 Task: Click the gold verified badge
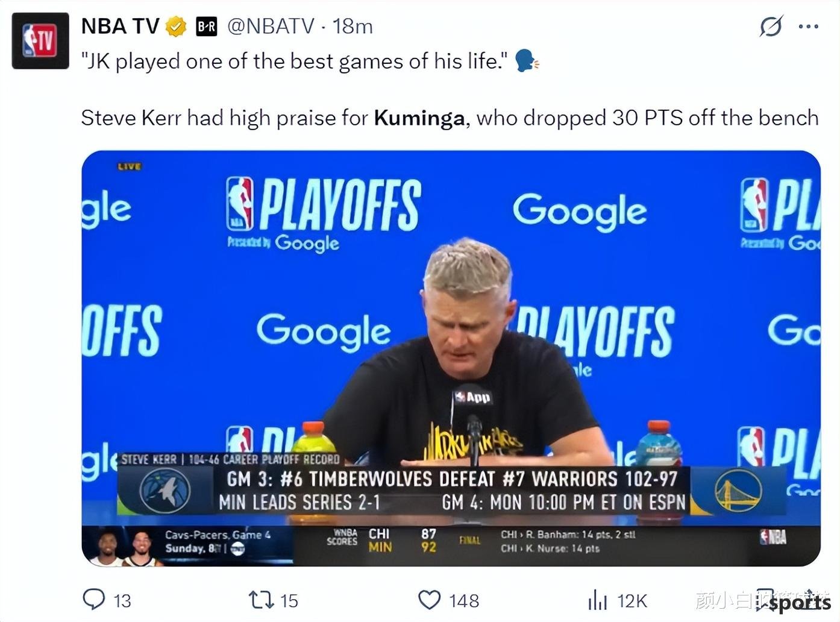tap(176, 27)
